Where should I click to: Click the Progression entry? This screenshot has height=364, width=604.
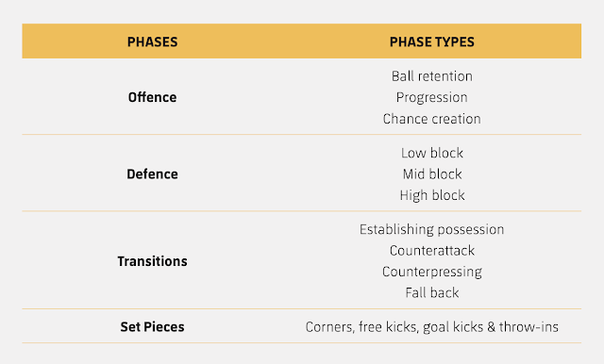point(432,97)
